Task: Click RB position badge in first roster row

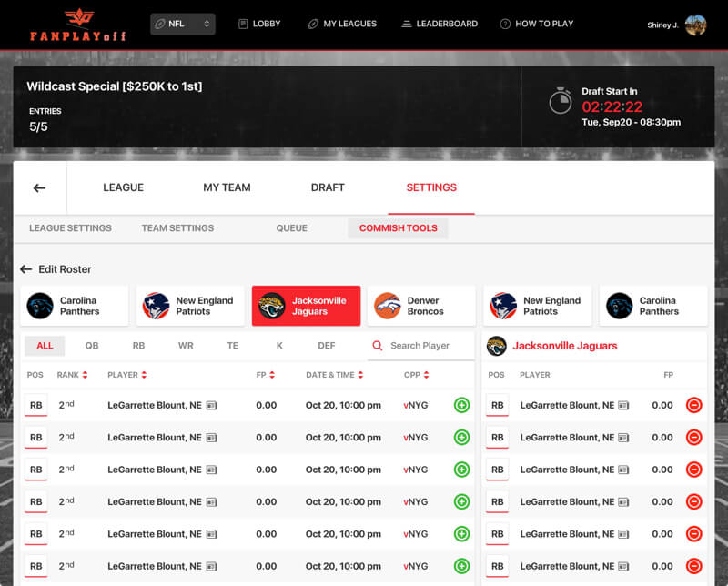Action: [497, 405]
